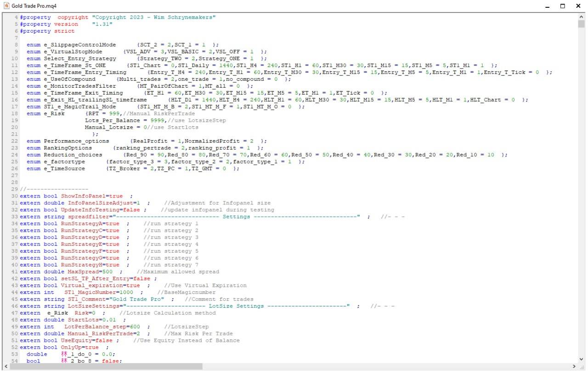Screen dimensions: 588x373
Task: Minimize the Gold Trade Pro.mq4 window
Action: [547, 6]
